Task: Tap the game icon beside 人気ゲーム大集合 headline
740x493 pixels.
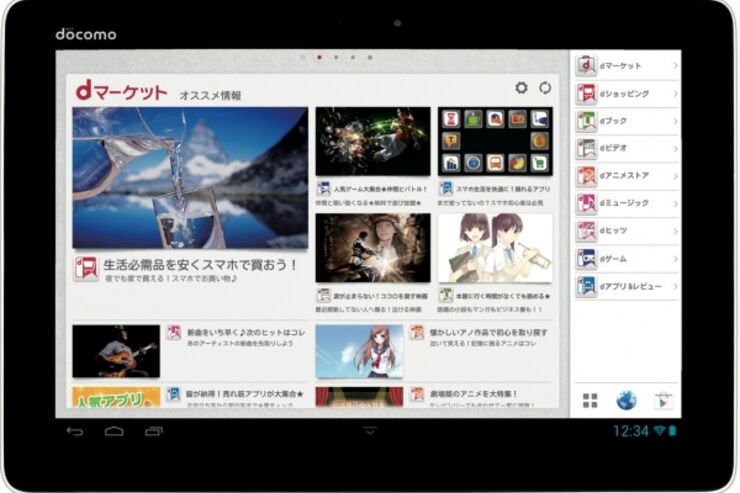Action: (x=323, y=189)
